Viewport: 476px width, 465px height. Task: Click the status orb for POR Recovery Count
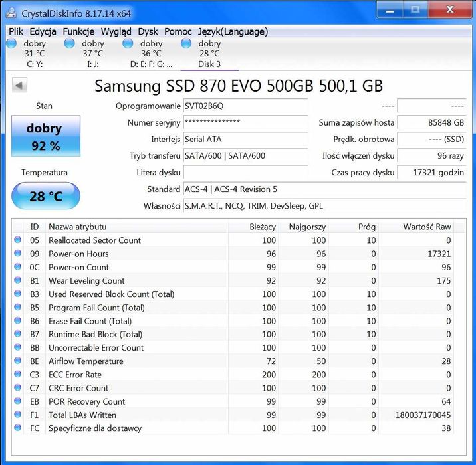[17, 401]
